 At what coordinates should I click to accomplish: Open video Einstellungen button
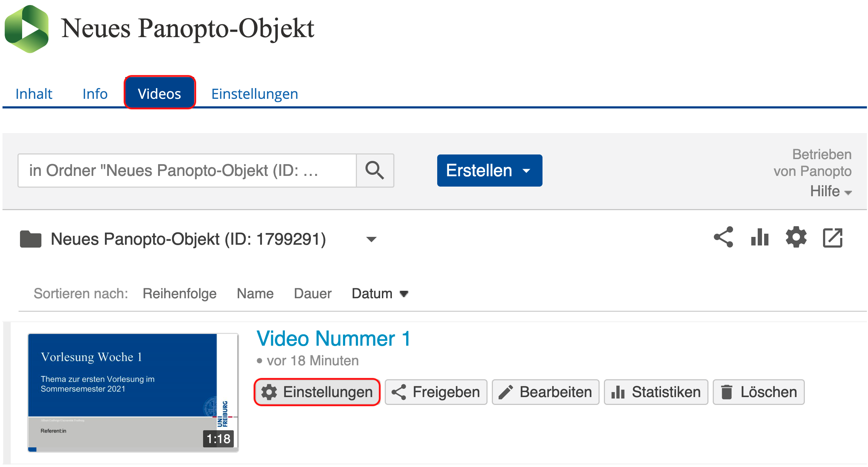click(317, 392)
